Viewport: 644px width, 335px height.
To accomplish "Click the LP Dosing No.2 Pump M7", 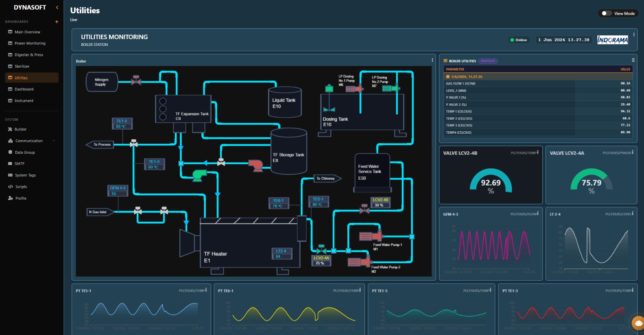I will click(x=391, y=88).
